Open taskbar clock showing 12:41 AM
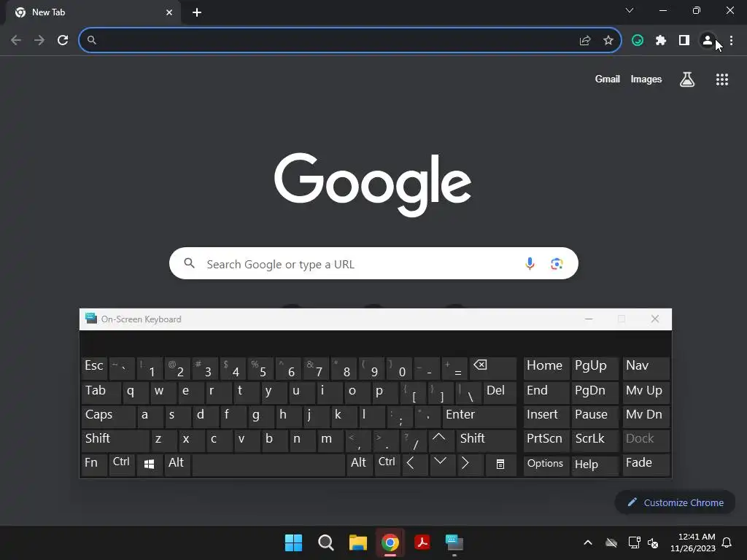 (x=693, y=542)
